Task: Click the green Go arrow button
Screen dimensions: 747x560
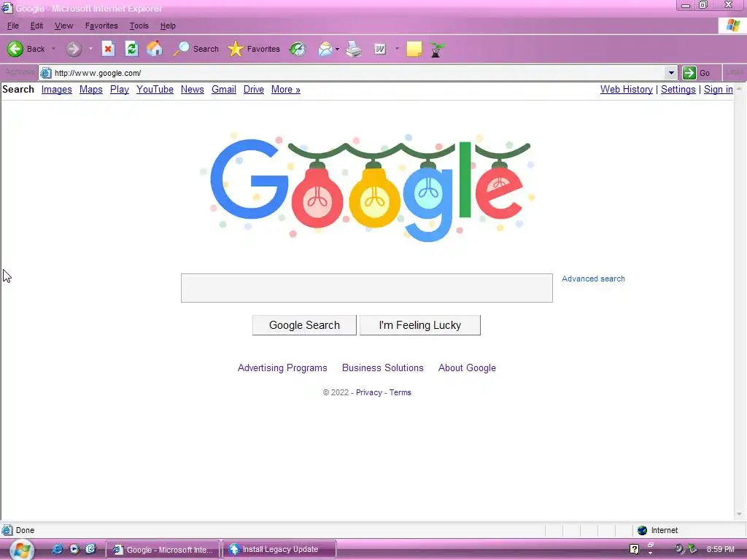Action: pos(689,73)
